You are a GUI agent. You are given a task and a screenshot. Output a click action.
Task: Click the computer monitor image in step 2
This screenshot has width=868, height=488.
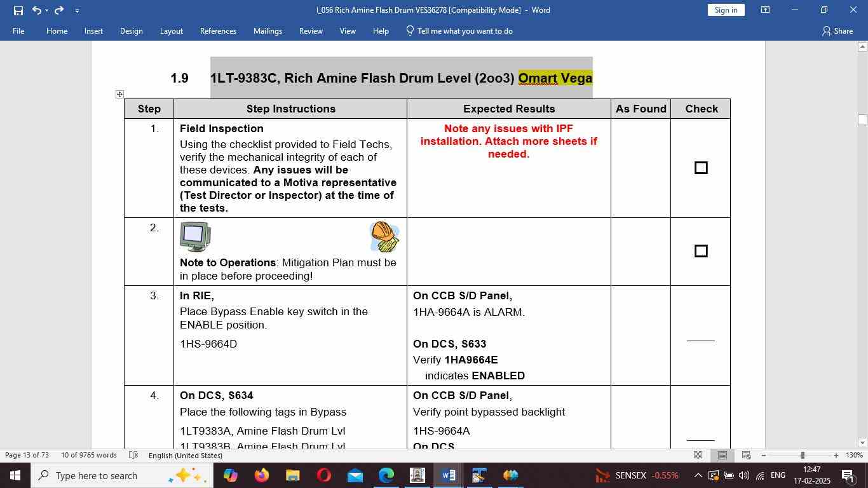[195, 237]
